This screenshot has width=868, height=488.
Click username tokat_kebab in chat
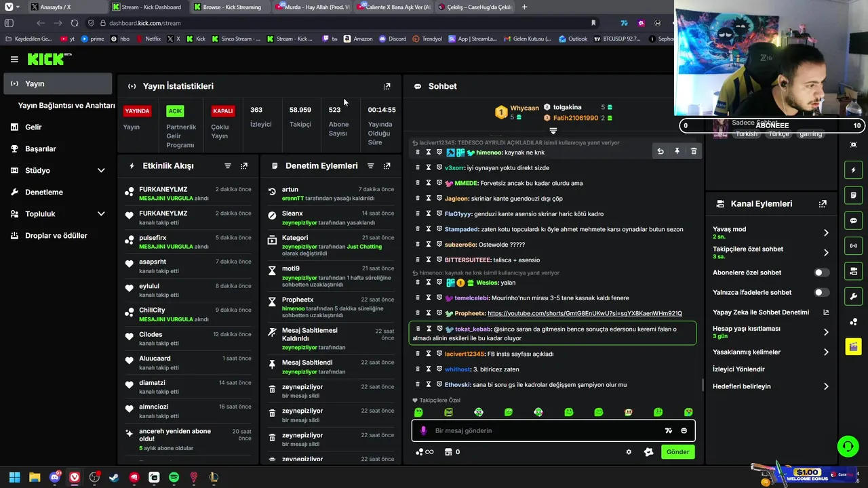tap(473, 329)
